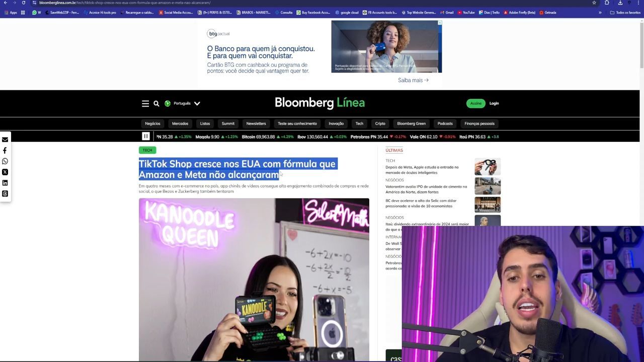644x362 pixels.
Task: Expand the Português language dropdown
Action: pos(182,104)
